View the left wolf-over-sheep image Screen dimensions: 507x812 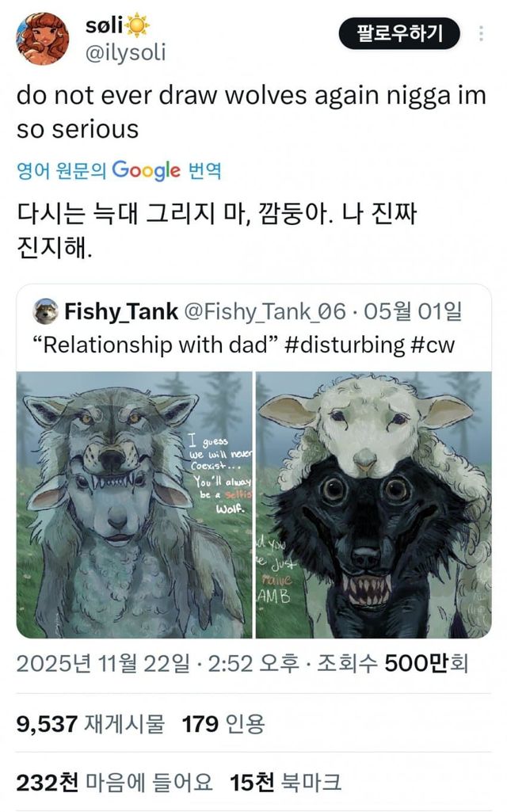pyautogui.click(x=135, y=505)
